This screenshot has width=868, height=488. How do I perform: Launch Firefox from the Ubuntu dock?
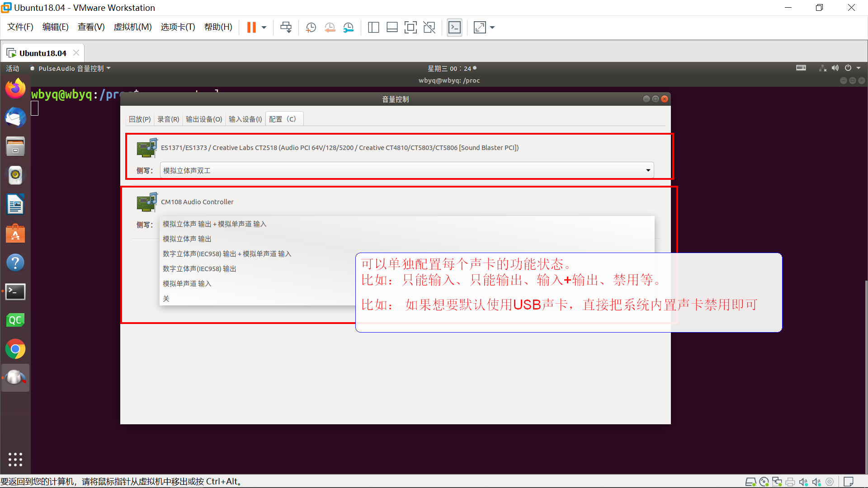(15, 88)
